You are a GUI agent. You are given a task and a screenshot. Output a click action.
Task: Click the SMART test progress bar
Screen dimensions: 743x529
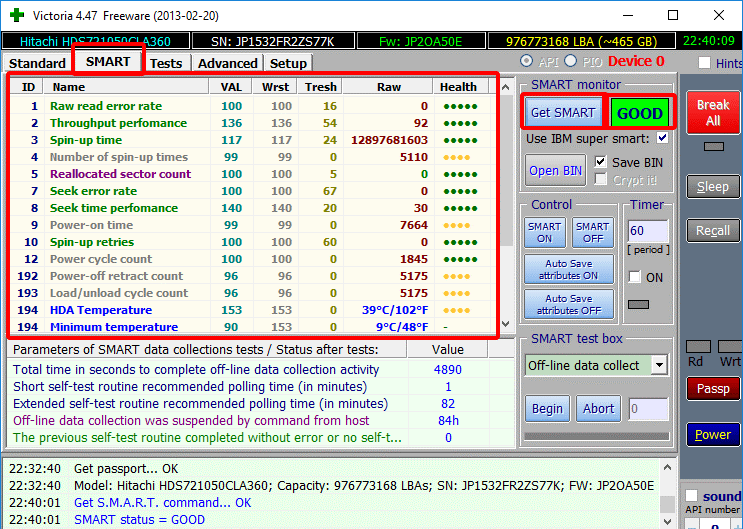point(597,436)
